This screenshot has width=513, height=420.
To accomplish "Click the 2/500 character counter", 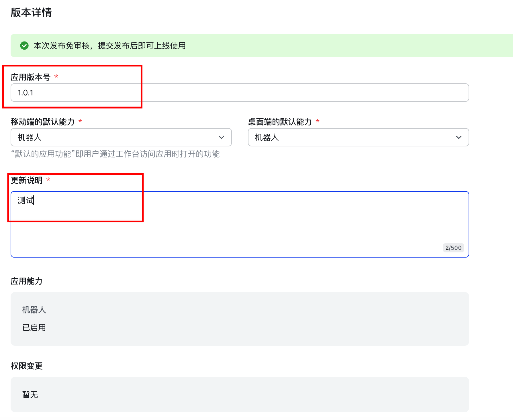I will [453, 248].
